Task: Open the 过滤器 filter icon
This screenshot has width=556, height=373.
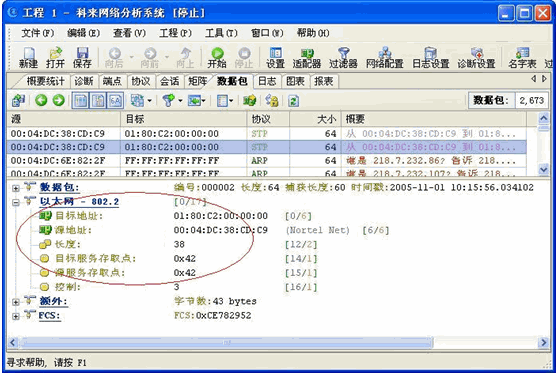Action: (343, 57)
